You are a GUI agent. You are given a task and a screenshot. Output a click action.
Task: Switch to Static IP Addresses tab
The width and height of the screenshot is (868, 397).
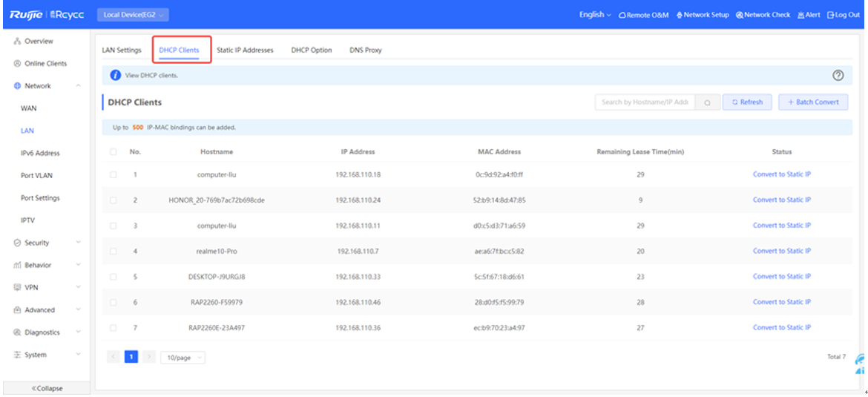pos(245,50)
